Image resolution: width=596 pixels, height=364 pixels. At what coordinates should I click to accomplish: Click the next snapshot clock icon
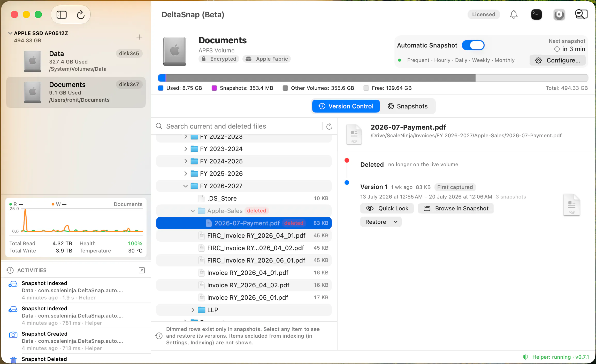click(x=557, y=49)
